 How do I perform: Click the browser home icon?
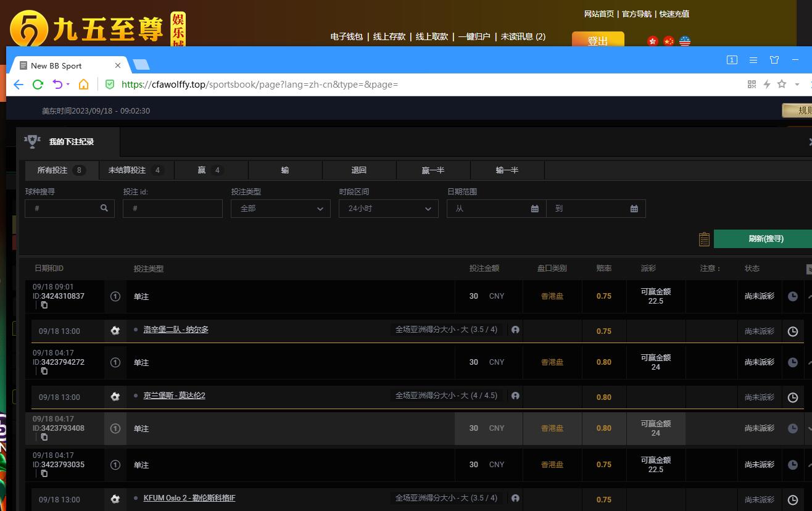tap(83, 85)
